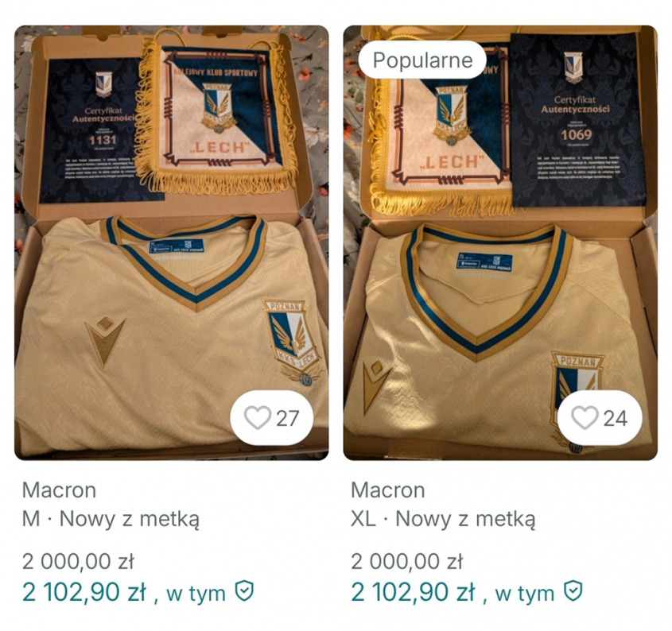Open buyer protection shield on M listing

point(244,591)
